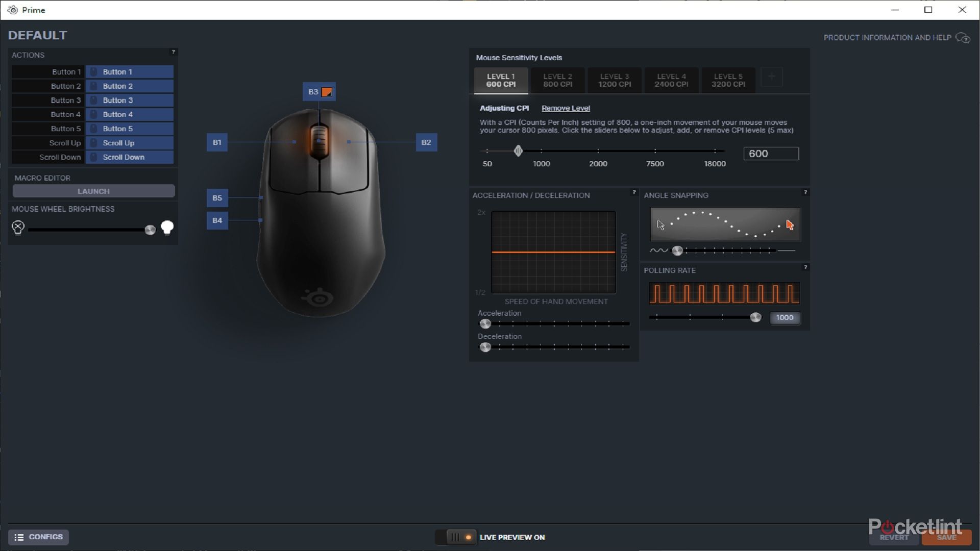
Task: Click the bulb-off icon for minimum wheel brightness
Action: (x=18, y=228)
